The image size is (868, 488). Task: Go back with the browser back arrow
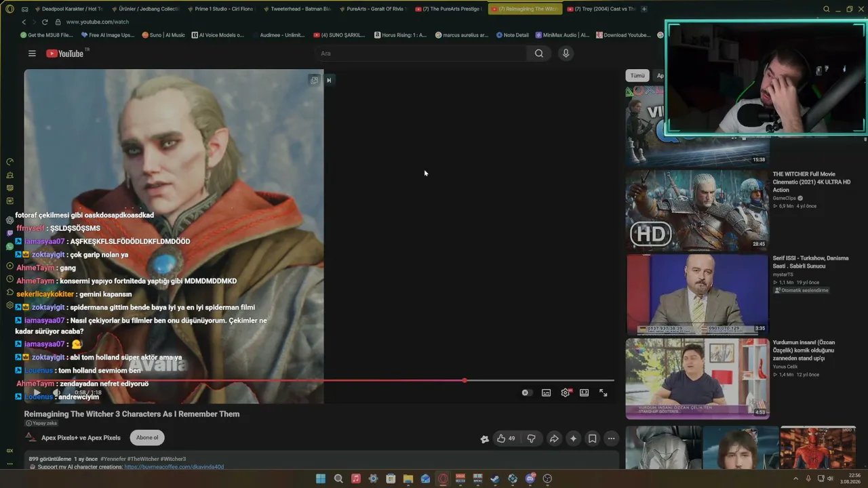click(24, 22)
